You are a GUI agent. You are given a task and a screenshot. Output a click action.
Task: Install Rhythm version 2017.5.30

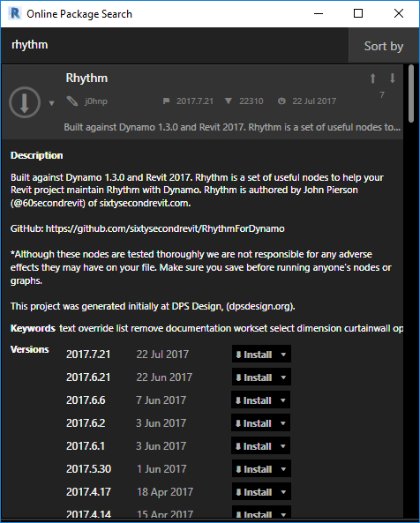tap(254, 469)
